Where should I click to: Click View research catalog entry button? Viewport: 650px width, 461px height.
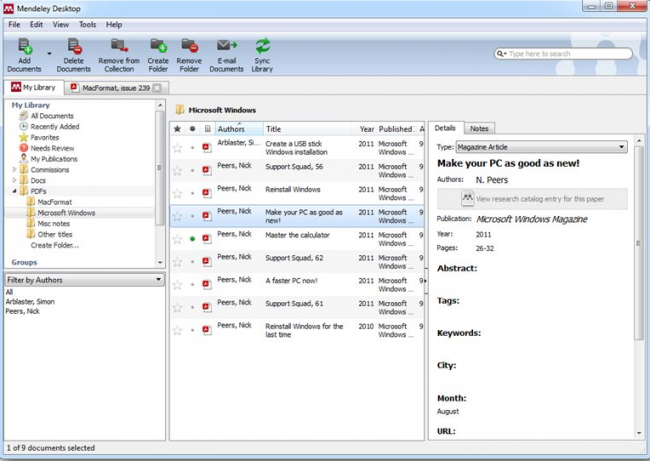coord(532,199)
